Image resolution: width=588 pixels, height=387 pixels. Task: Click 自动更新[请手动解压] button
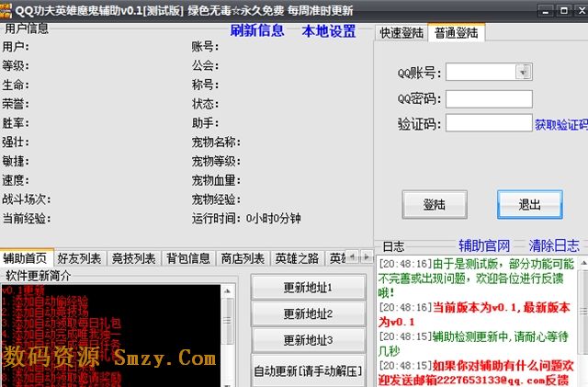308,370
